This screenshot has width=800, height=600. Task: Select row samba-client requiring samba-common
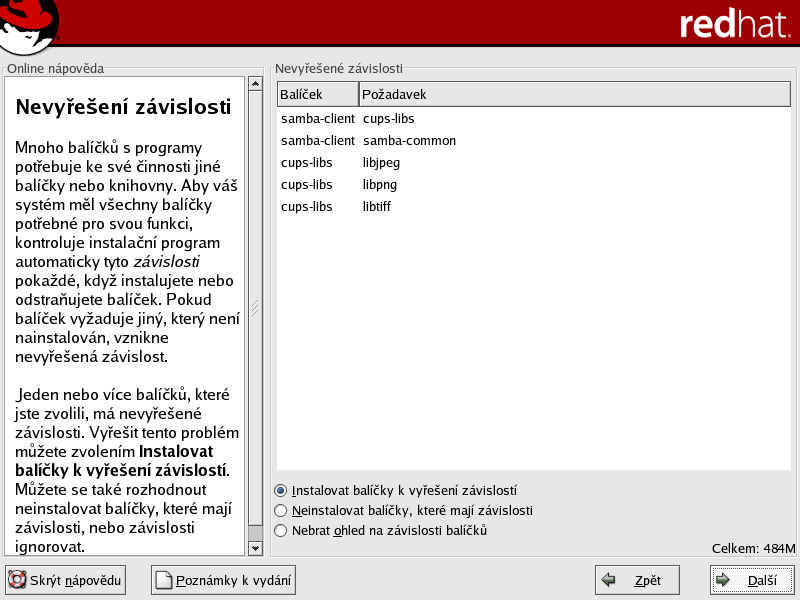click(x=534, y=141)
